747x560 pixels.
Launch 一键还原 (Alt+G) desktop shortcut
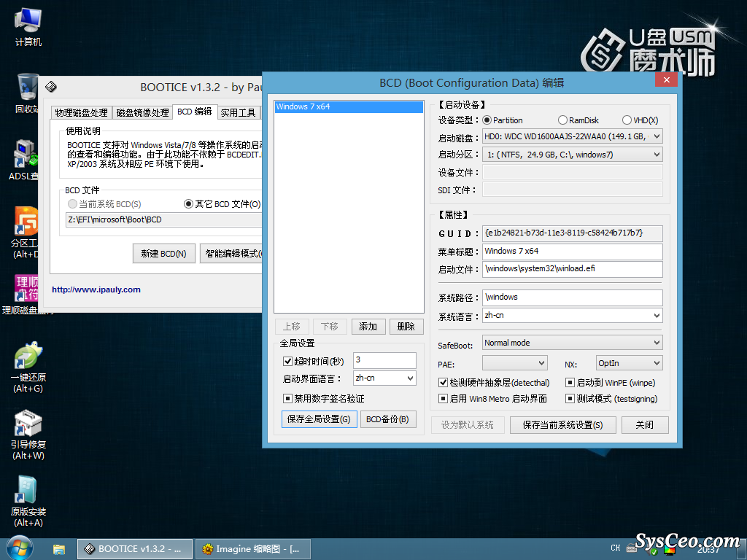(x=28, y=367)
